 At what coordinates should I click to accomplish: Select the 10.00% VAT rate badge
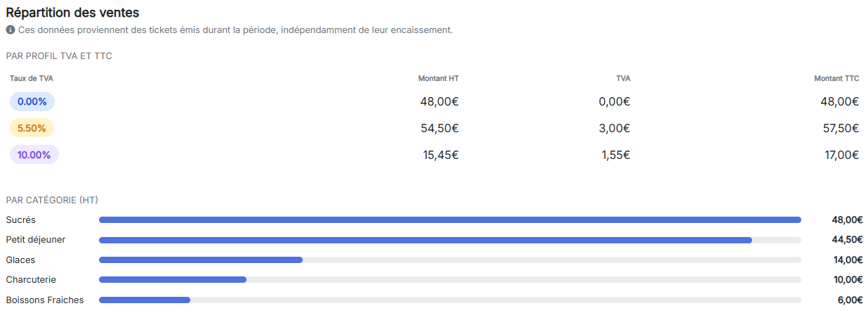coord(34,155)
